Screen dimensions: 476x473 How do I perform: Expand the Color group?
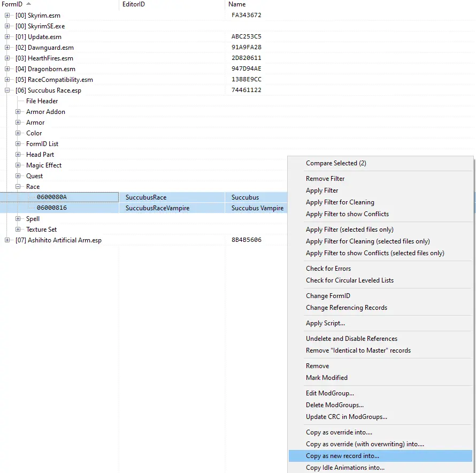pyautogui.click(x=18, y=133)
